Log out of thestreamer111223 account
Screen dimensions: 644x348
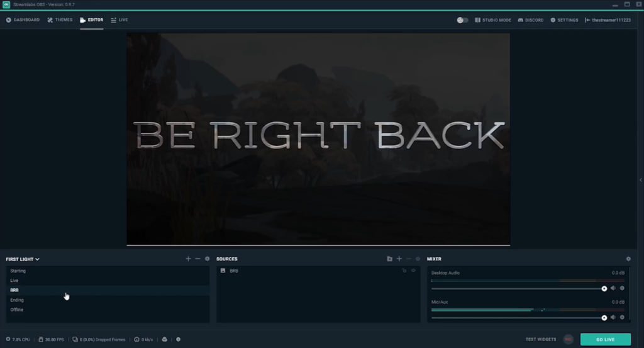point(608,20)
